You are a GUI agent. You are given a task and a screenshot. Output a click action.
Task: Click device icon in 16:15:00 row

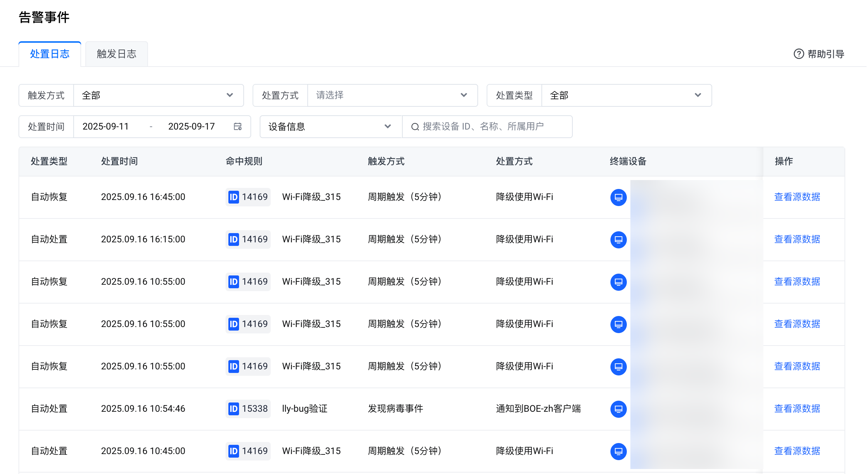(x=618, y=239)
